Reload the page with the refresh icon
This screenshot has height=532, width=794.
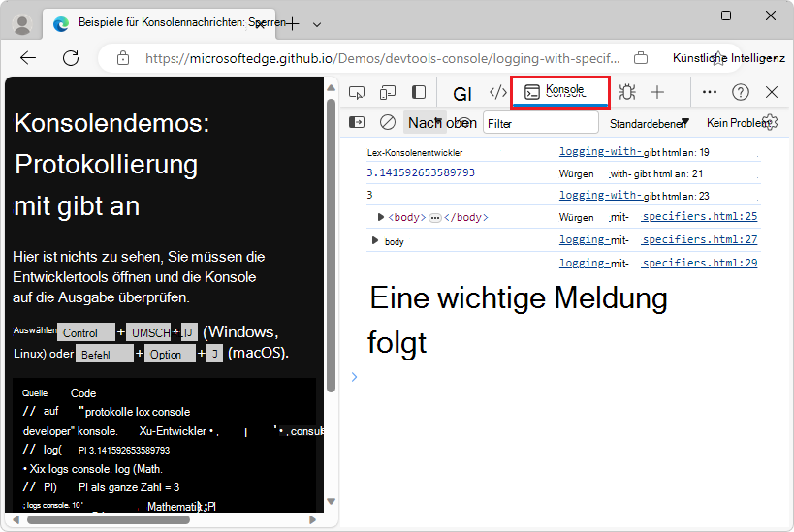(71, 58)
